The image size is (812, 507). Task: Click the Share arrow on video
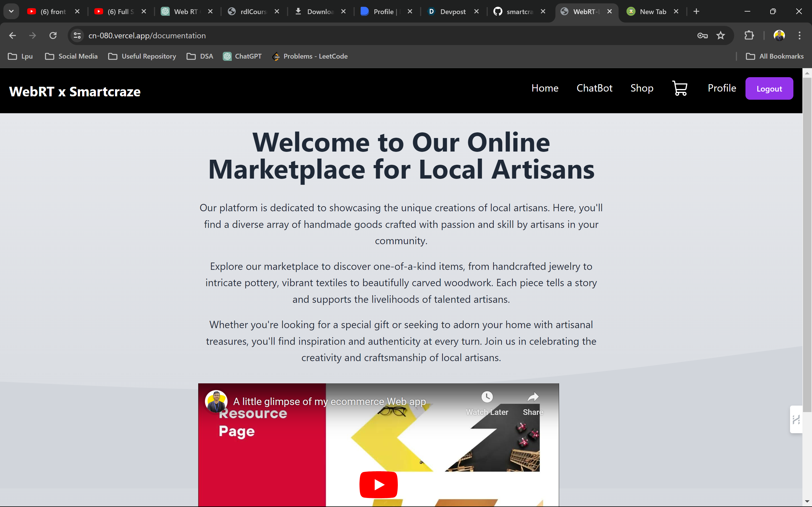533,397
